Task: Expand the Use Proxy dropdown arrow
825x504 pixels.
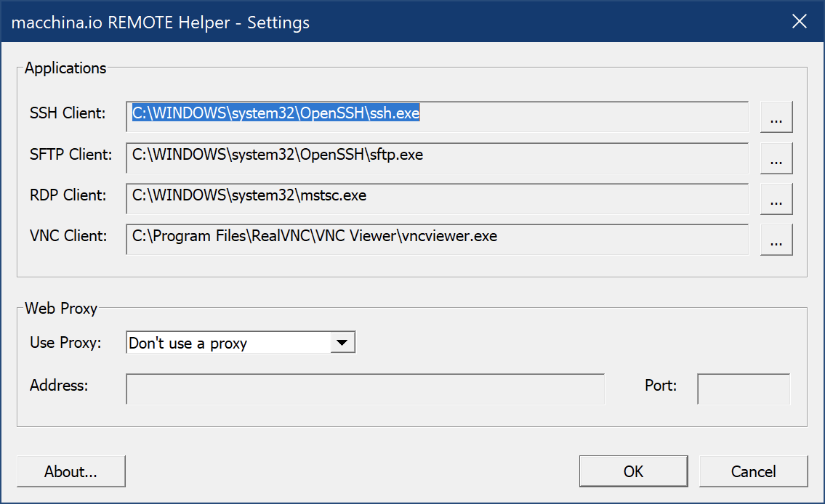Action: (342, 343)
